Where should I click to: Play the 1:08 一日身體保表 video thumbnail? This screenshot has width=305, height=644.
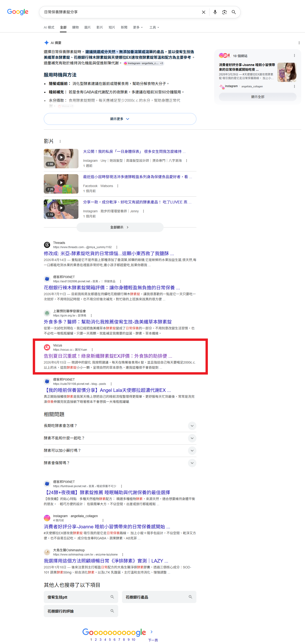[61, 159]
